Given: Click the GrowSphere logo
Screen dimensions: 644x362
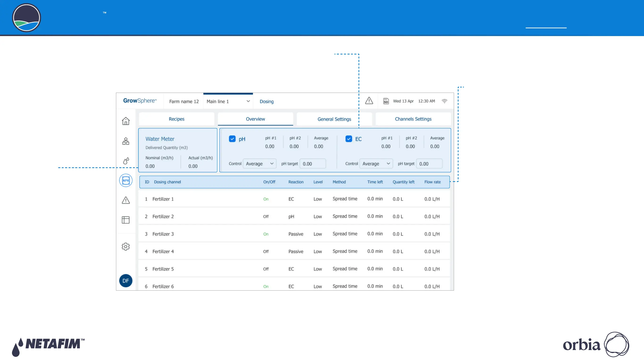Looking at the screenshot, I should click(x=140, y=100).
